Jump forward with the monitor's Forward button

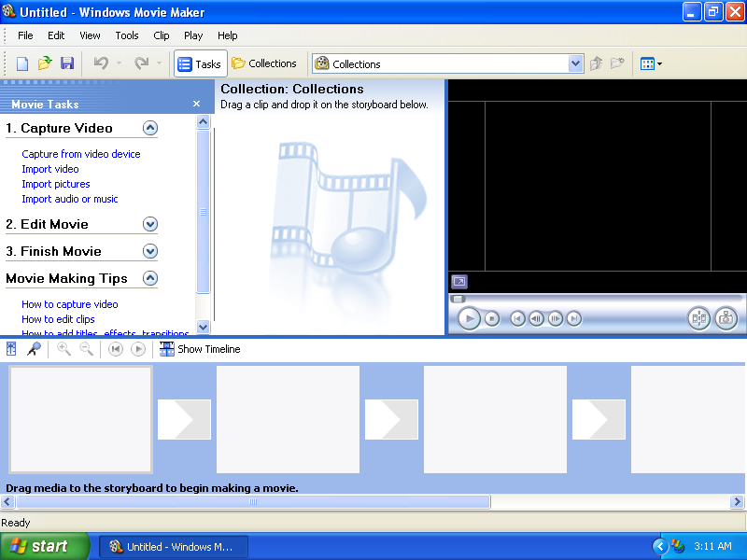pos(574,318)
